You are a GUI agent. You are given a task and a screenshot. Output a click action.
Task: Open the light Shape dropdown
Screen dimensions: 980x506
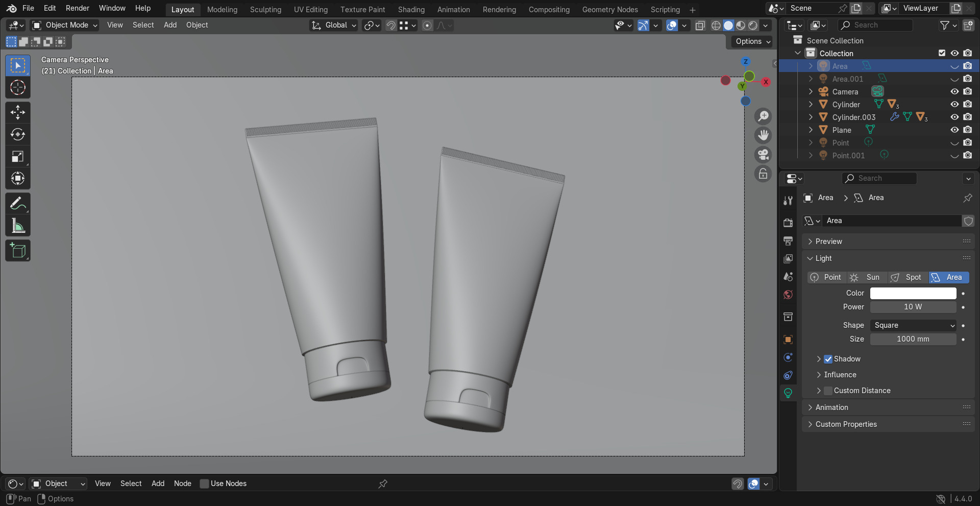(913, 325)
